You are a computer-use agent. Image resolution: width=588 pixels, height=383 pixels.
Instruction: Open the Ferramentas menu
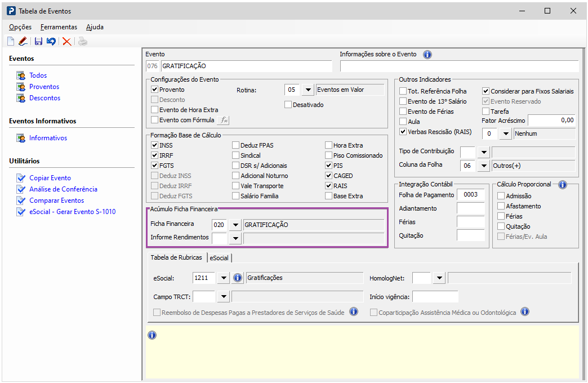59,27
